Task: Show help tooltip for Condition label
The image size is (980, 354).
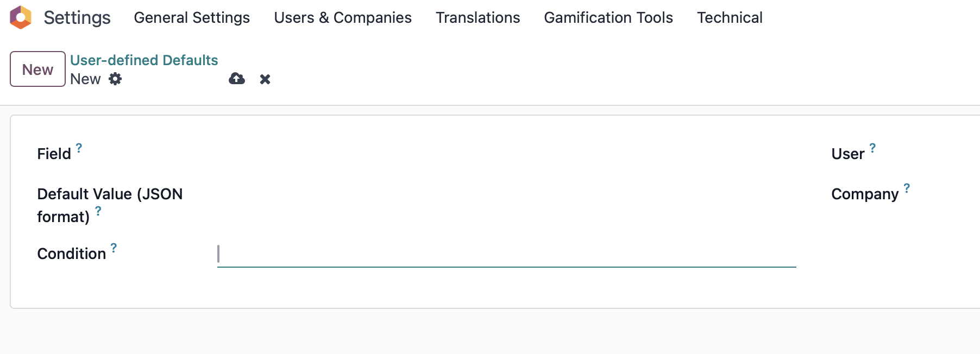Action: tap(114, 248)
